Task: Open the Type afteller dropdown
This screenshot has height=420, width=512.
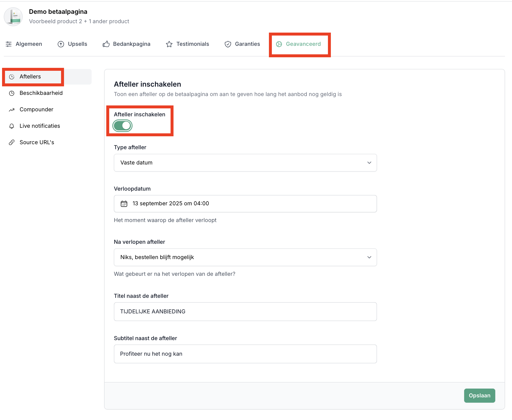Action: click(x=245, y=163)
